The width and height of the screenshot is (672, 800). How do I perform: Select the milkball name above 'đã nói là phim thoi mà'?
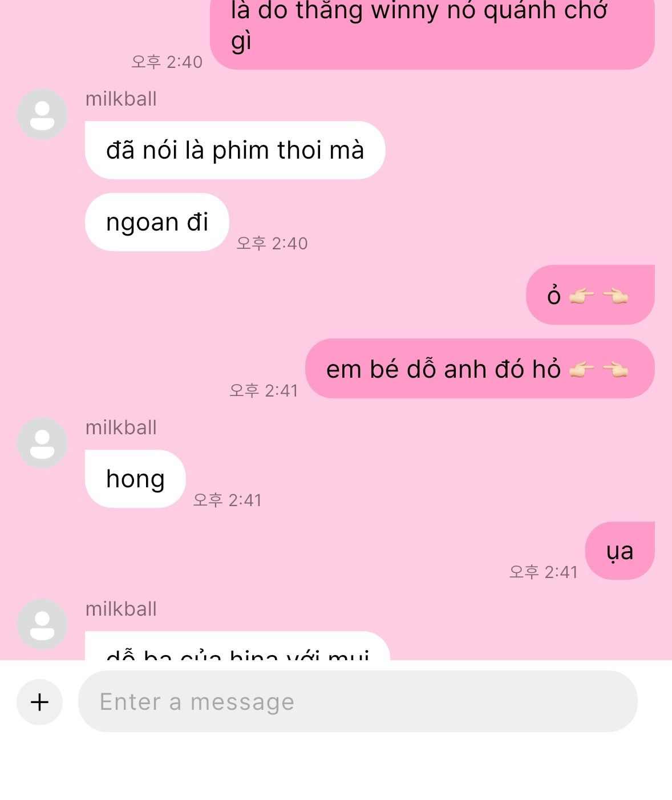point(121,99)
